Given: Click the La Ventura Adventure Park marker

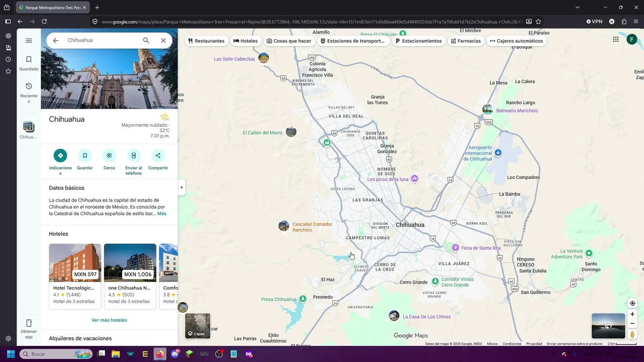Looking at the screenshot, I should (589, 253).
